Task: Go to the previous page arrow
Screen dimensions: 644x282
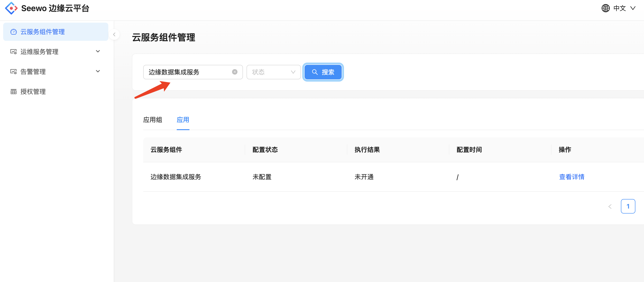Action: pyautogui.click(x=610, y=206)
